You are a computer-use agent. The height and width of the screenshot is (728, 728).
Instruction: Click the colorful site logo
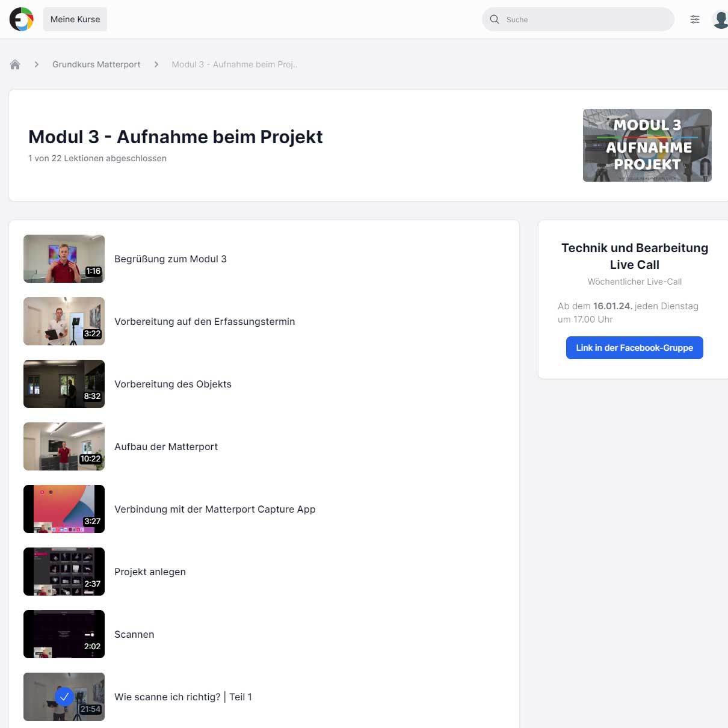point(22,19)
